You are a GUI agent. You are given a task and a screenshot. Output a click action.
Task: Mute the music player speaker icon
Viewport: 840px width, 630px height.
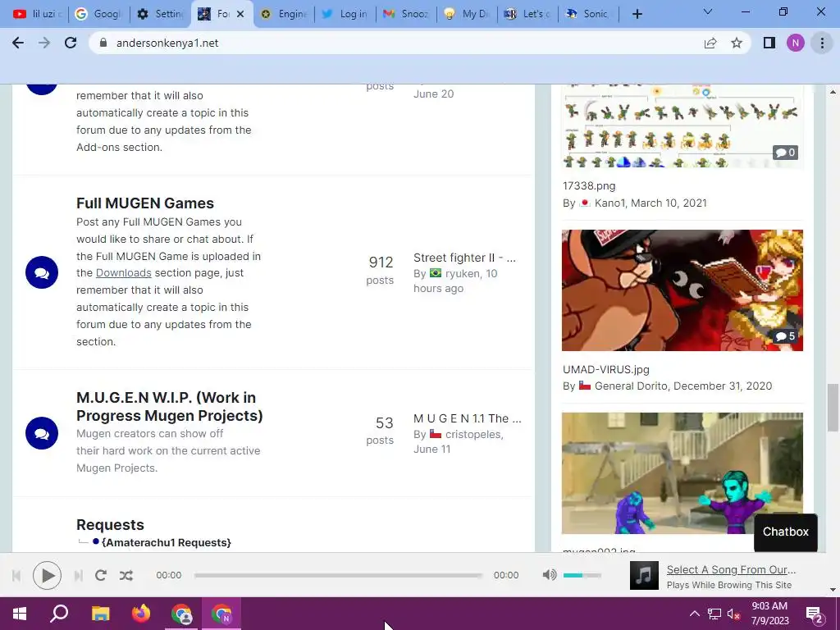click(x=549, y=575)
